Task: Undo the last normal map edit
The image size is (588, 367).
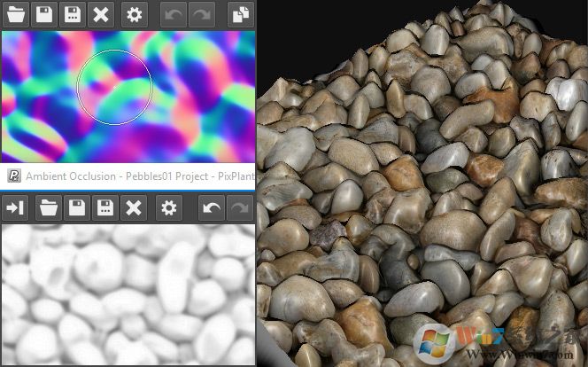Action: pyautogui.click(x=174, y=14)
